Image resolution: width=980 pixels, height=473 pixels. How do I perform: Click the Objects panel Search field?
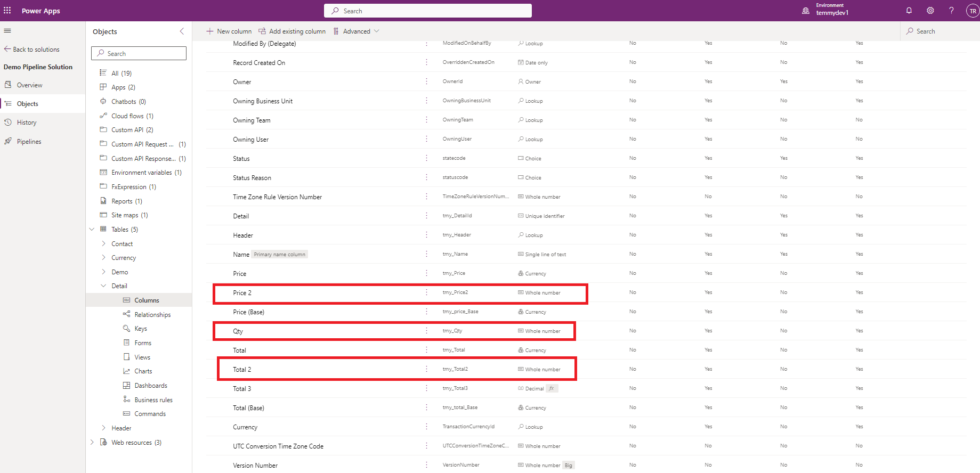pyautogui.click(x=139, y=53)
